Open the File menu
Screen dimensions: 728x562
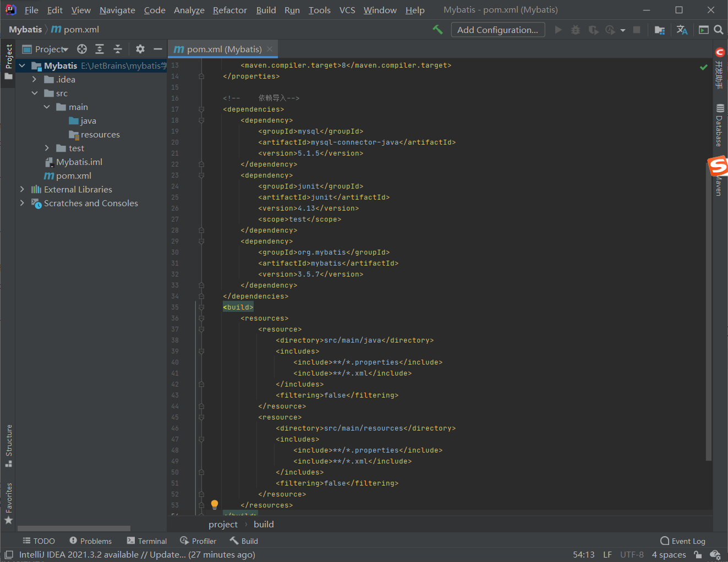click(x=31, y=10)
